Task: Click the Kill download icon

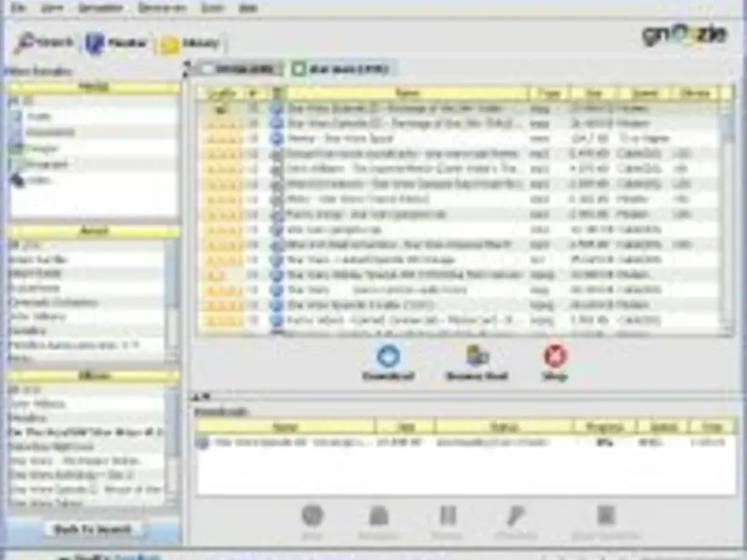Action: 313,516
